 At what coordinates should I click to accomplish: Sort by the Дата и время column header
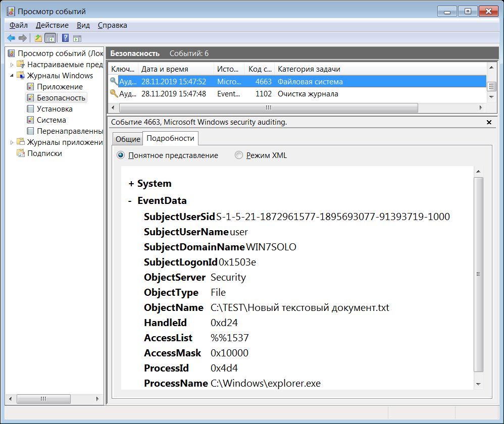[176, 69]
